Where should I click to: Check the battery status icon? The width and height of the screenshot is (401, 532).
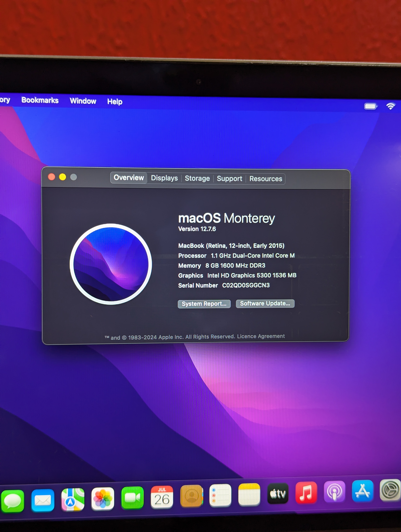[371, 106]
